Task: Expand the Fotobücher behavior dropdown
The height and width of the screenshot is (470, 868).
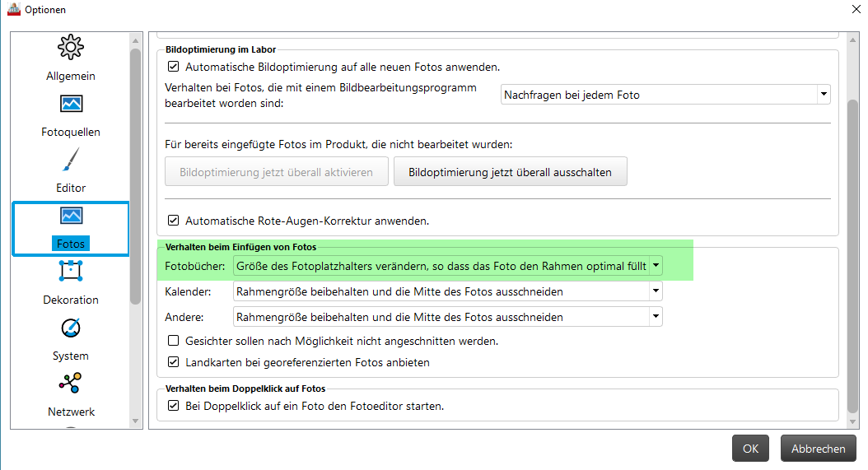Action: pyautogui.click(x=656, y=266)
